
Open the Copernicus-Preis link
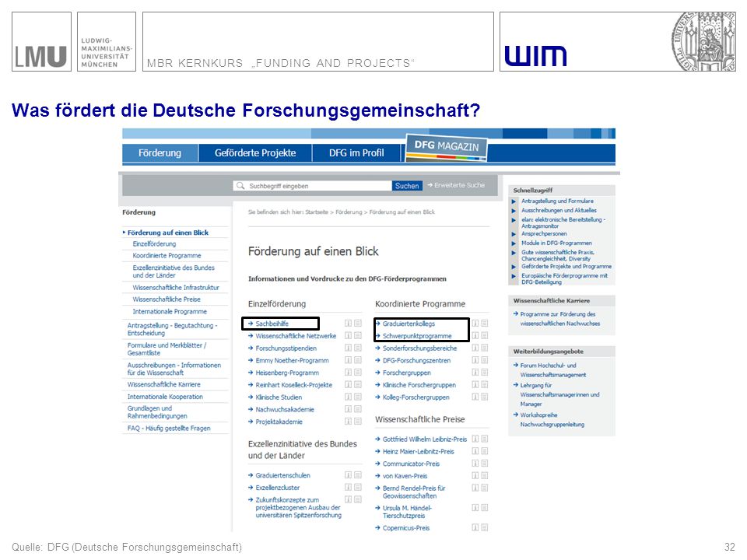406,528
